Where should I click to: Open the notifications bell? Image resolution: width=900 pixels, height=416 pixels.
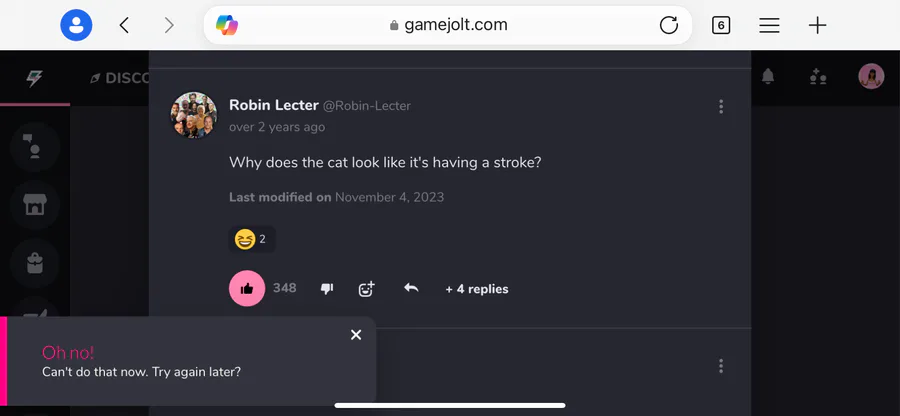tap(768, 77)
